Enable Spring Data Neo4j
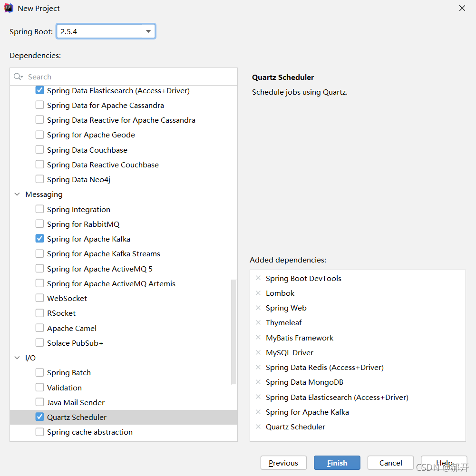Viewport: 476px width, 476px height. pos(39,179)
